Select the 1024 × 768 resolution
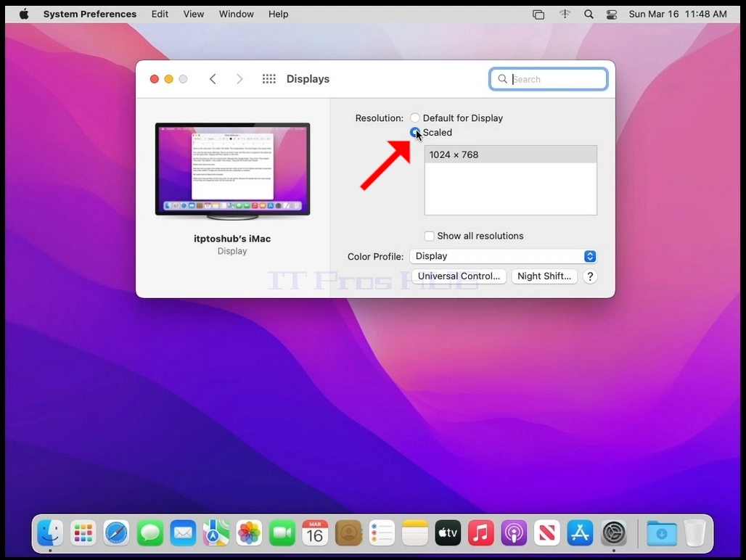 (x=510, y=155)
